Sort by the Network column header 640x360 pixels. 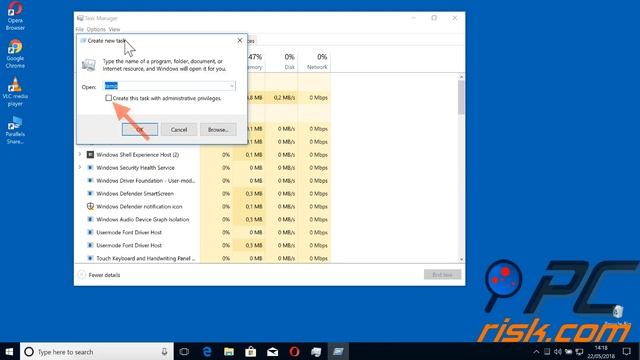point(314,61)
